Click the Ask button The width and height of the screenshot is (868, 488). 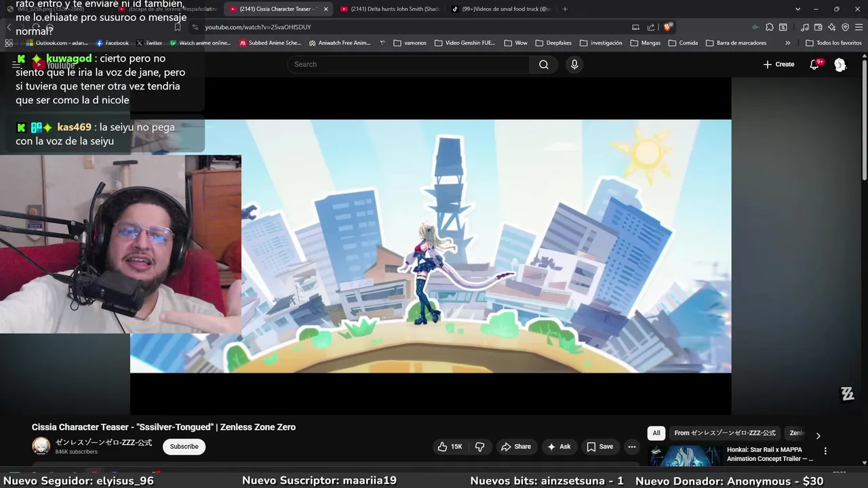pos(559,447)
